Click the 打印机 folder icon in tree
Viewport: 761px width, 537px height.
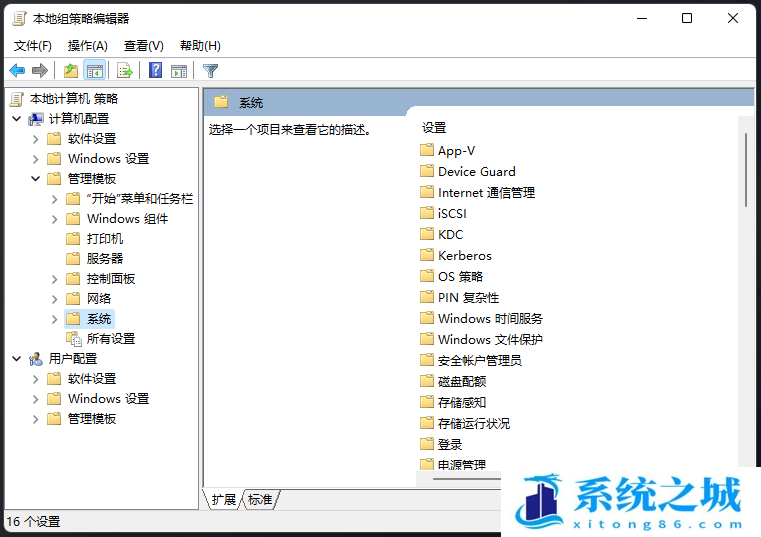(73, 238)
